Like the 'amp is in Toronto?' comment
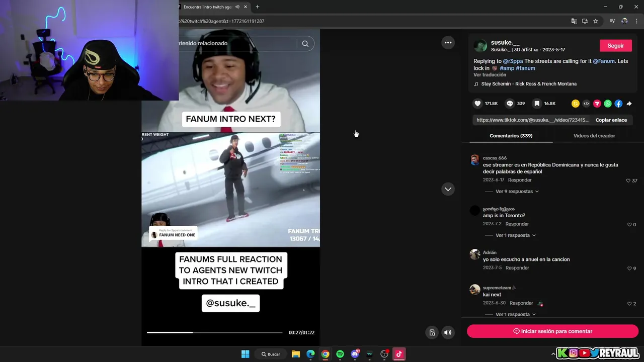Image resolution: width=644 pixels, height=362 pixels. point(629,224)
